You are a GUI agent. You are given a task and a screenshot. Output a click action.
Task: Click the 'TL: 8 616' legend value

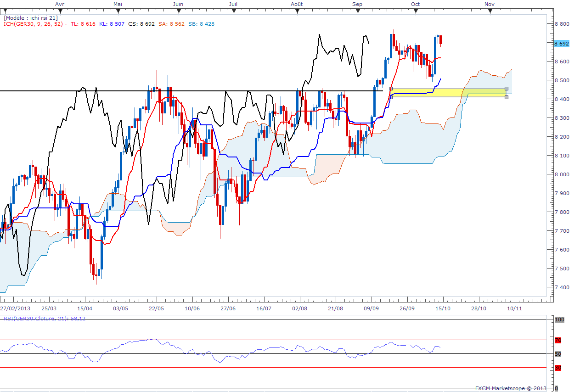pos(83,24)
